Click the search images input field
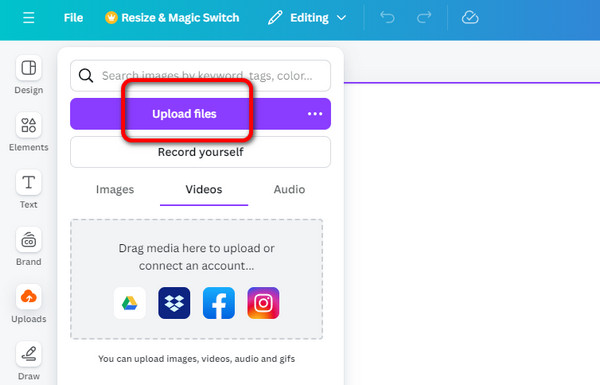 [201, 76]
